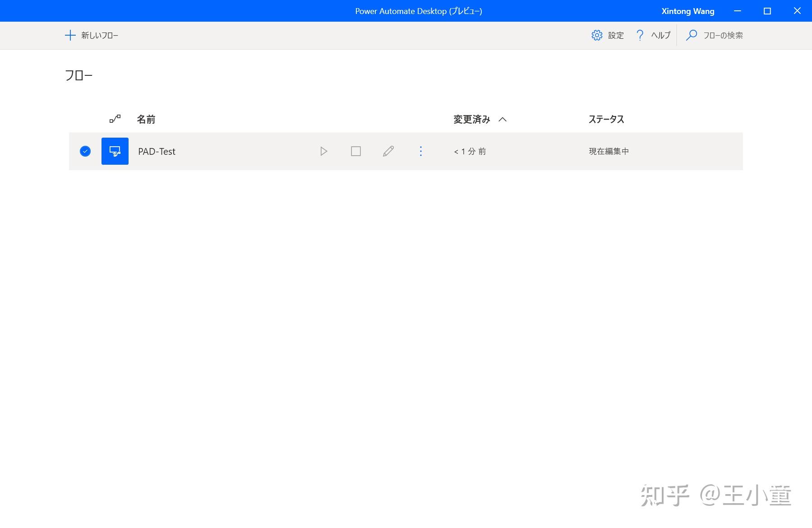The width and height of the screenshot is (812, 528).
Task: Click the 現在編集中 status text
Action: tap(608, 151)
